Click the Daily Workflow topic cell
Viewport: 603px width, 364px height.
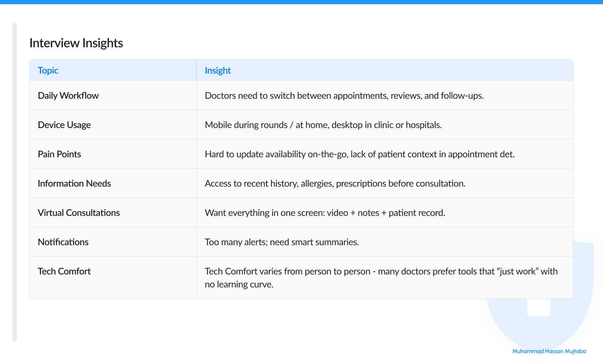pyautogui.click(x=68, y=95)
